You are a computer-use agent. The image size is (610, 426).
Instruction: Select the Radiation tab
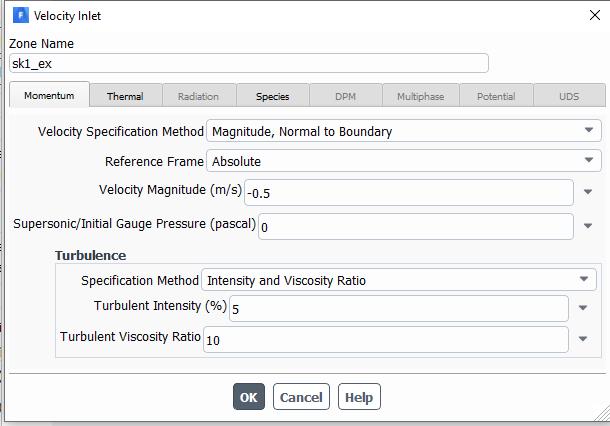[x=198, y=96]
